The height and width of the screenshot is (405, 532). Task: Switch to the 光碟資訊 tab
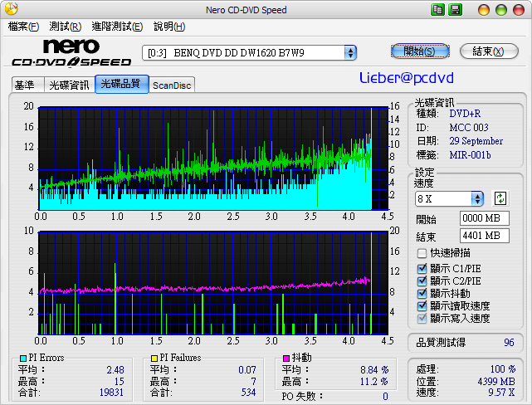(69, 85)
